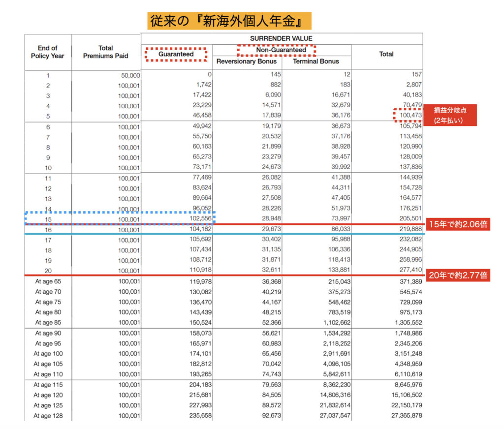Click the red 20年で約2.77倍 label

[457, 276]
